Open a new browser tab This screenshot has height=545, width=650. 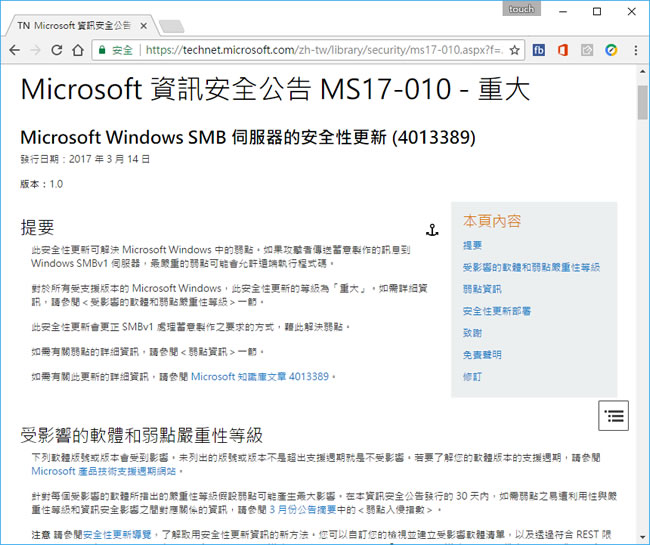pyautogui.click(x=170, y=25)
